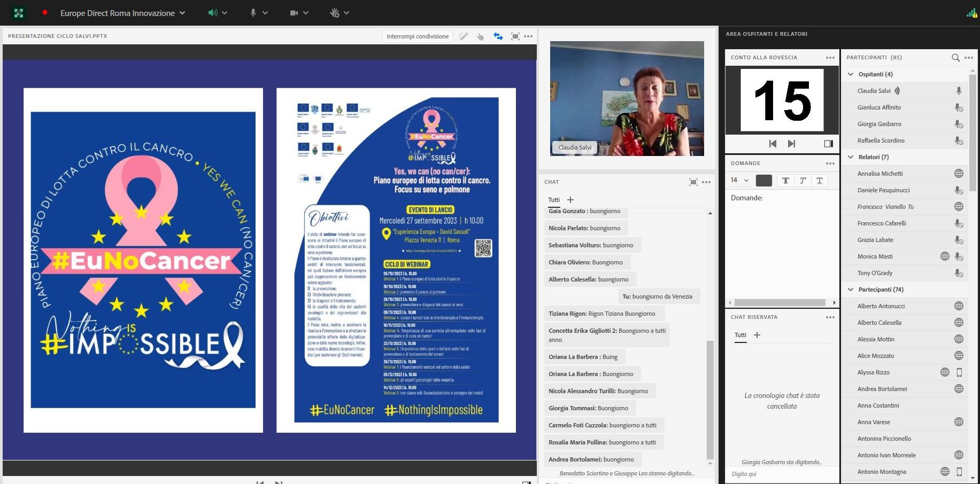Open Partecipanti pod options menu
980x484 pixels.
[969, 58]
